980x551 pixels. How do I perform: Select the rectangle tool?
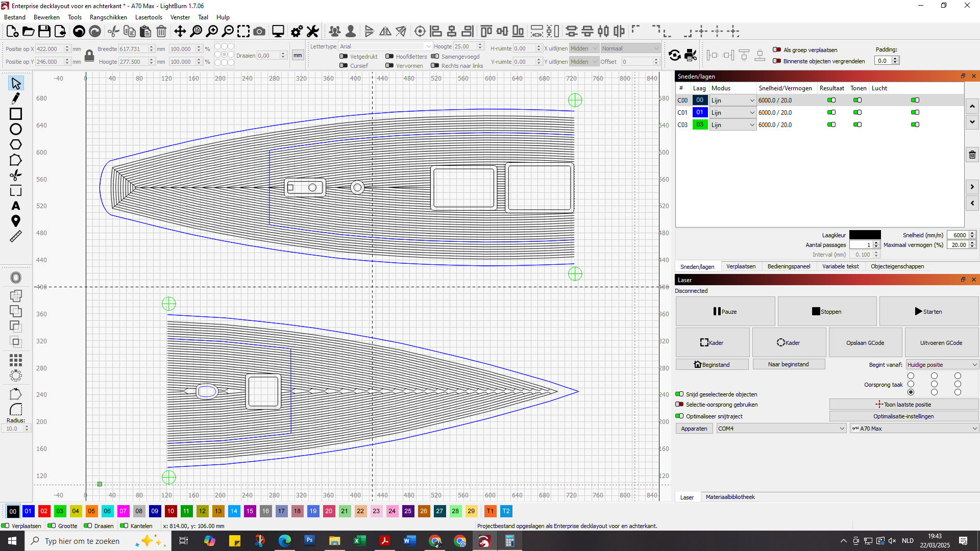pyautogui.click(x=16, y=114)
